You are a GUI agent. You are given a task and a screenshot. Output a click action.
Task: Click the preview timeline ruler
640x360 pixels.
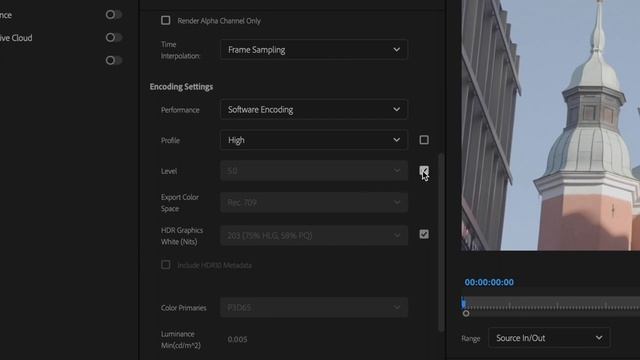click(x=551, y=304)
